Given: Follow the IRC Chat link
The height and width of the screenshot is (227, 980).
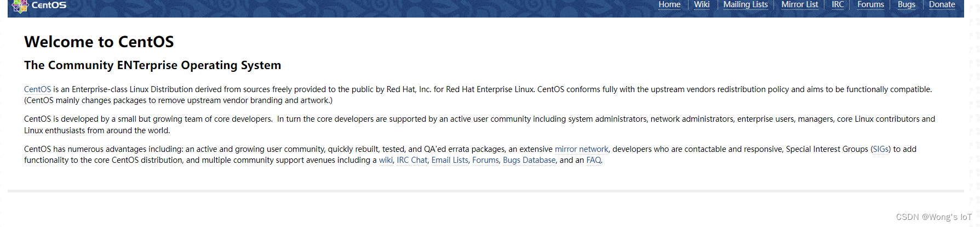Looking at the screenshot, I should coord(412,160).
